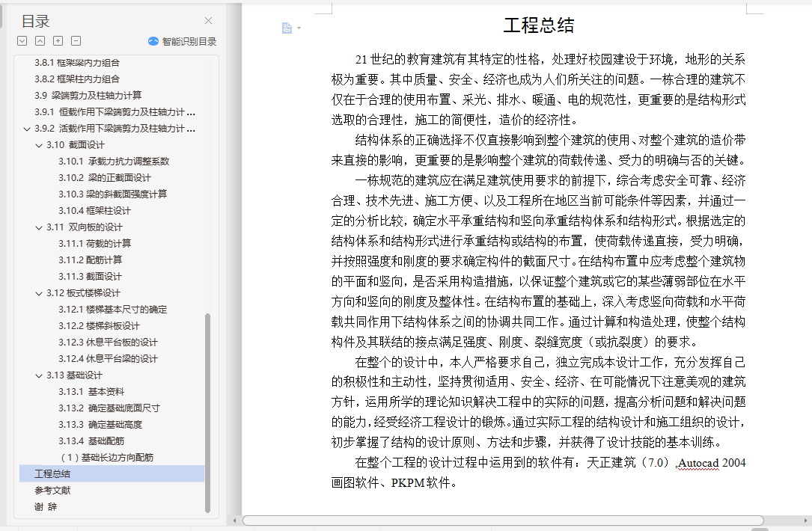This screenshot has width=812, height=531.
Task: Click the outline panel vertical scrollbar thumb
Action: point(207,413)
